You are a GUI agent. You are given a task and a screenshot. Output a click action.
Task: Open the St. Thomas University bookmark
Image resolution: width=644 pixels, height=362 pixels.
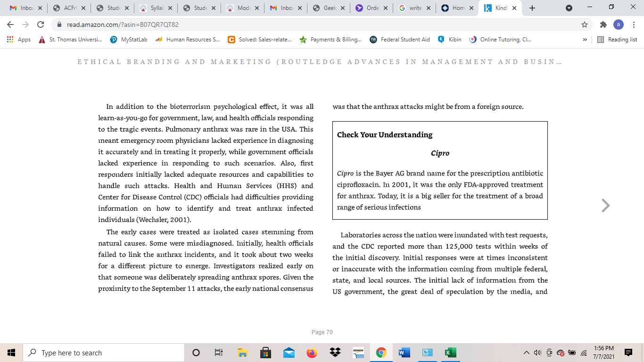pos(70,40)
